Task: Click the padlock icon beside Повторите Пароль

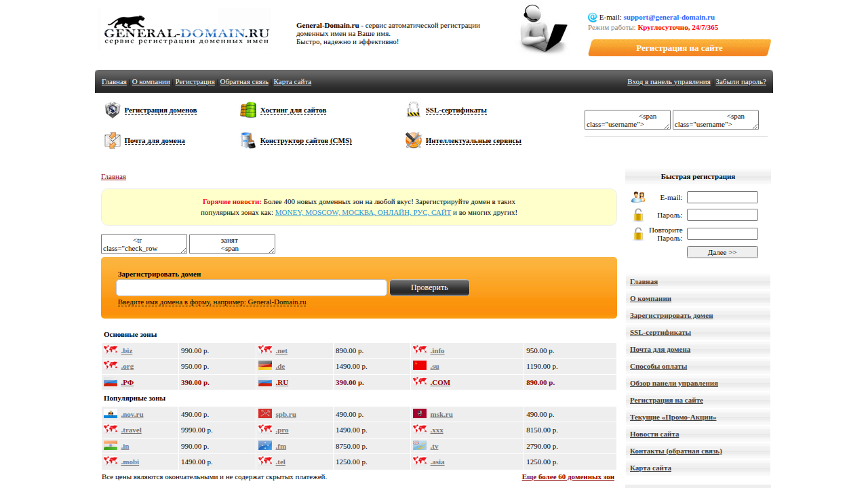Action: 638,234
